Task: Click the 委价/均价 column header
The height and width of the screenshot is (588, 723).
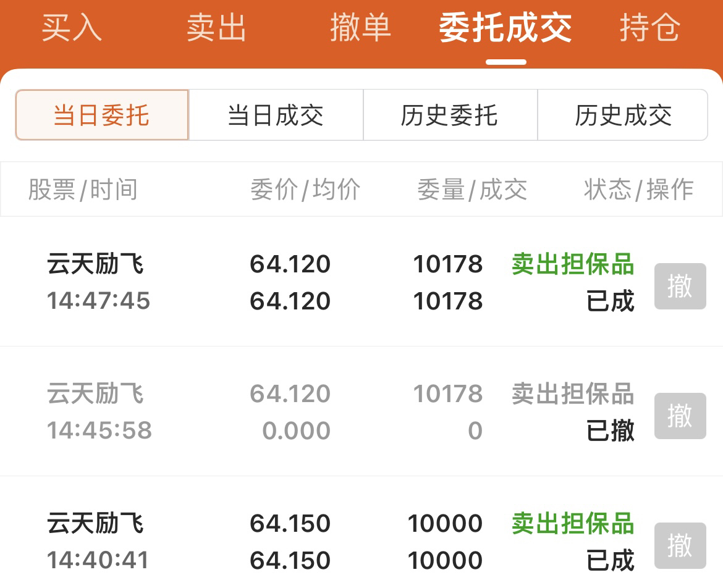Action: pyautogui.click(x=305, y=190)
